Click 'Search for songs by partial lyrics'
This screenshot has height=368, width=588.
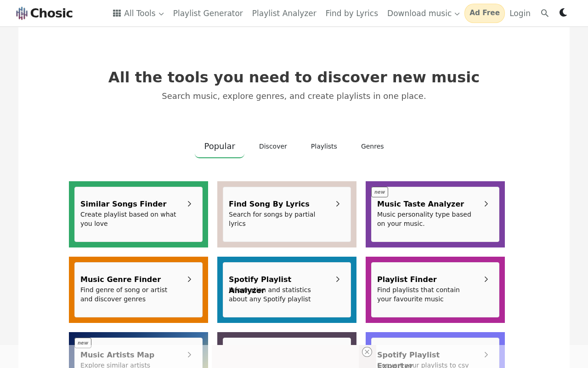[272, 219]
